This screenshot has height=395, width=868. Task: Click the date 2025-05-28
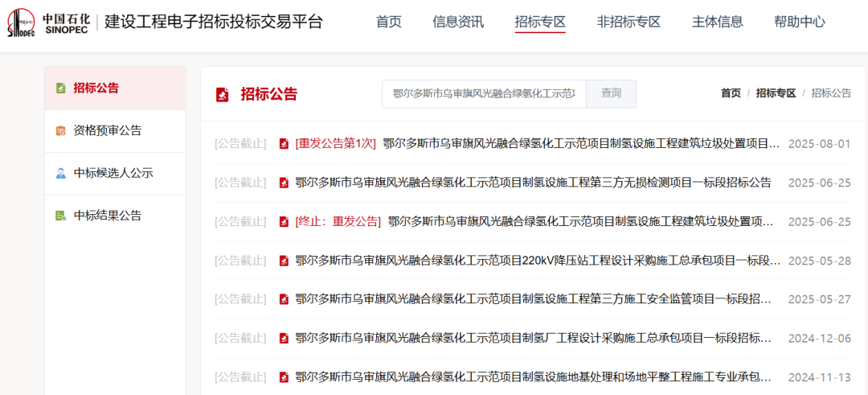point(819,261)
